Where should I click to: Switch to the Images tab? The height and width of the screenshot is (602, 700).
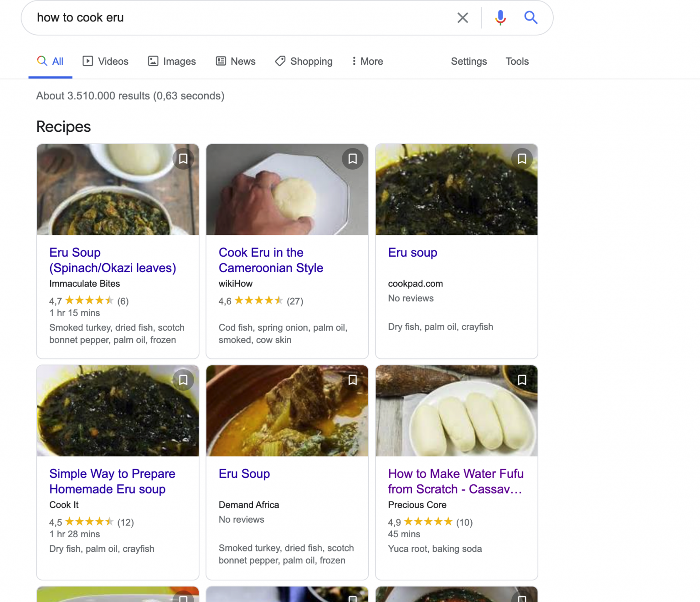[x=172, y=61]
